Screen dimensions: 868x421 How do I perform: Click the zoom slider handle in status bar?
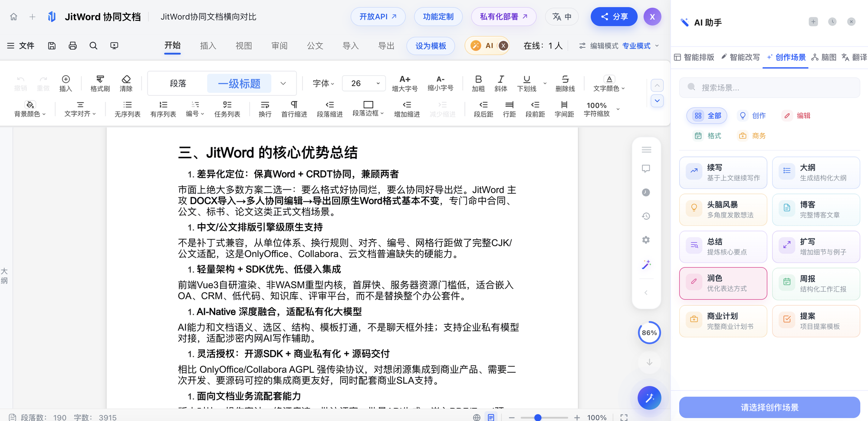coord(538,418)
